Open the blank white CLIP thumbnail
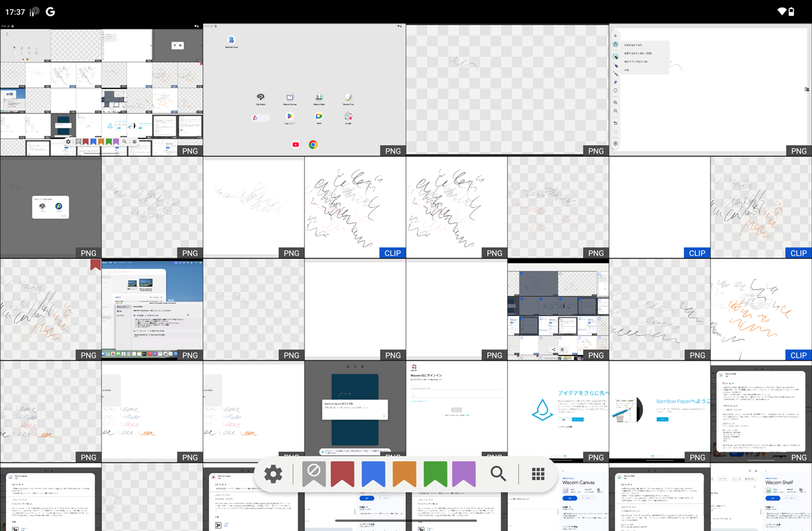812x531 pixels. click(659, 207)
